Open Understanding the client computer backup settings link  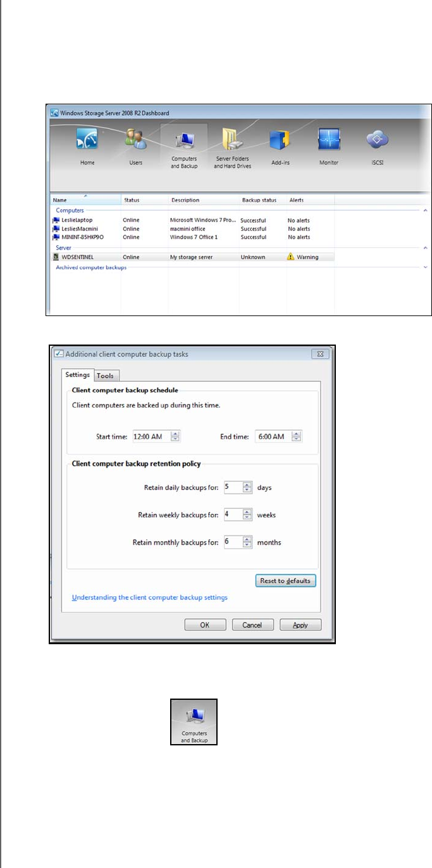[x=149, y=597]
